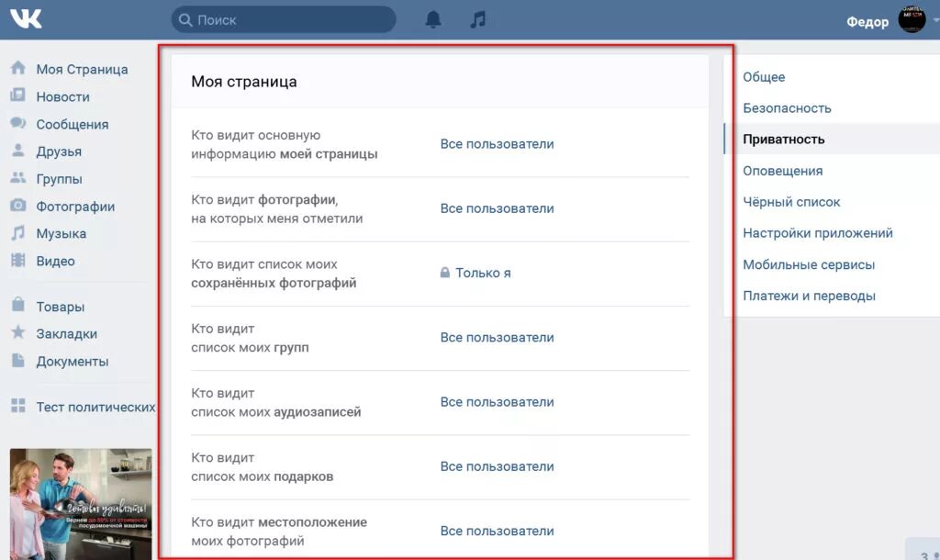This screenshot has width=940, height=560.
Task: Change visibility of список моих групп
Action: point(497,337)
